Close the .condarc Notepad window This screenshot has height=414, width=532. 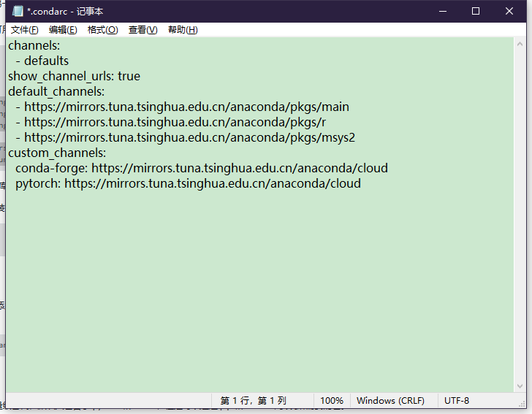[509, 11]
